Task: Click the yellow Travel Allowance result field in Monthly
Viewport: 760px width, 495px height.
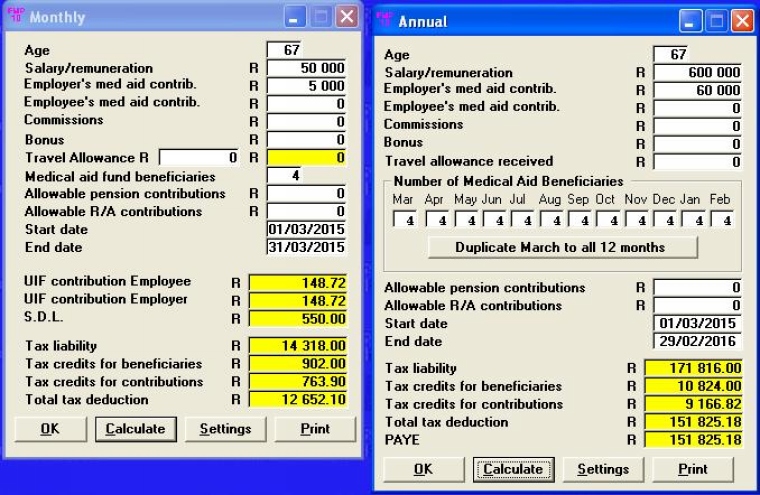Action: pyautogui.click(x=306, y=158)
